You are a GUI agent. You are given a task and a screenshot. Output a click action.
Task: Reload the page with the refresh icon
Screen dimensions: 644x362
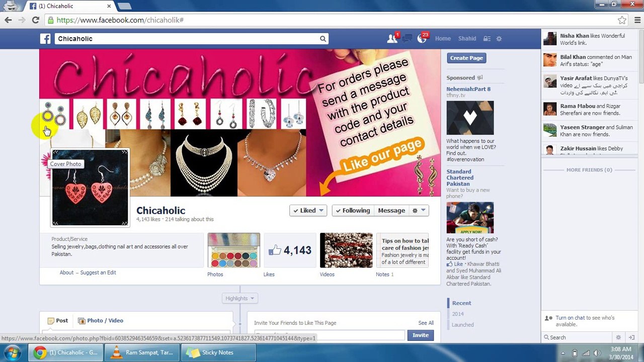click(35, 20)
